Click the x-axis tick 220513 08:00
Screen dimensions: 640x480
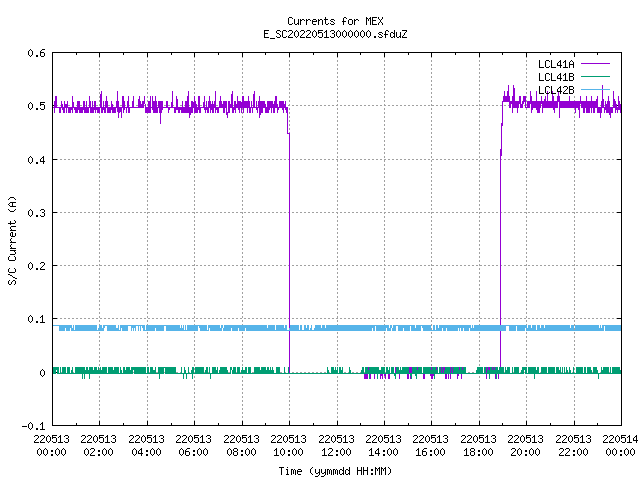click(241, 445)
